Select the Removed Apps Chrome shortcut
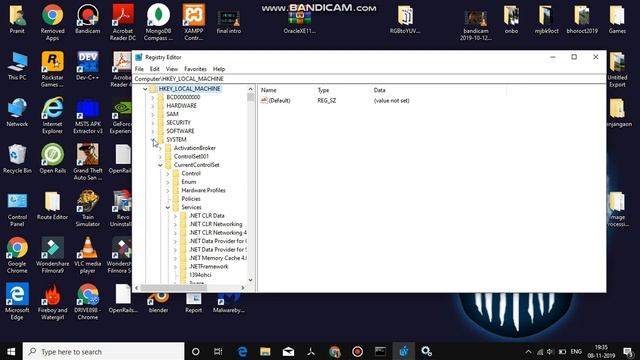This screenshot has height=360, width=640. pyautogui.click(x=52, y=21)
